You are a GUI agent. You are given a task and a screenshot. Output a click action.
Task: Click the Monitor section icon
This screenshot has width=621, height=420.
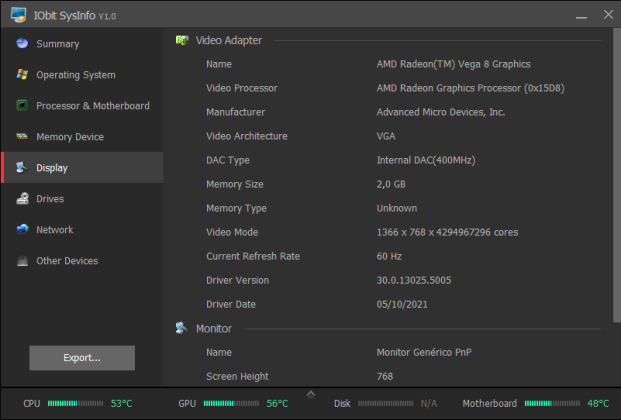(182, 328)
